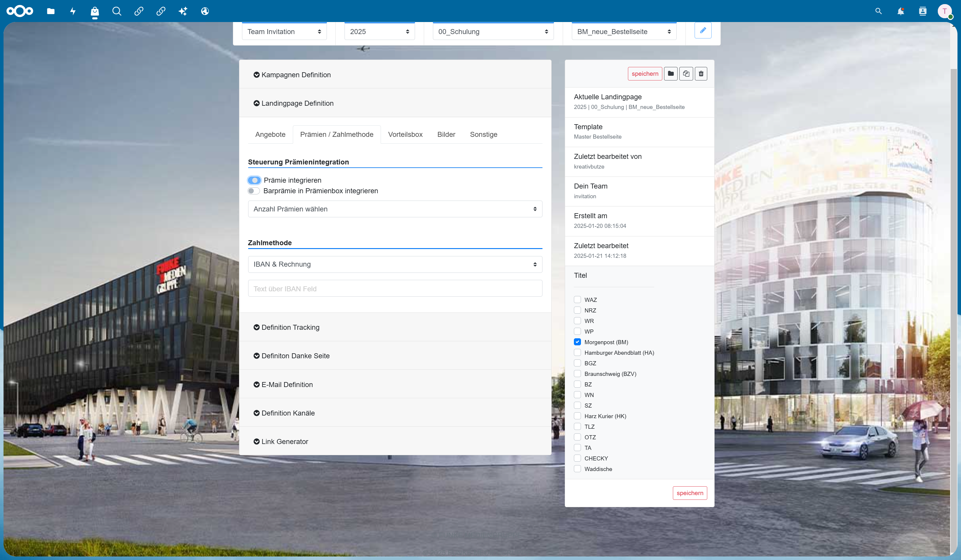This screenshot has height=560, width=961.
Task: Open the Contacts menu icon
Action: coord(923,11)
